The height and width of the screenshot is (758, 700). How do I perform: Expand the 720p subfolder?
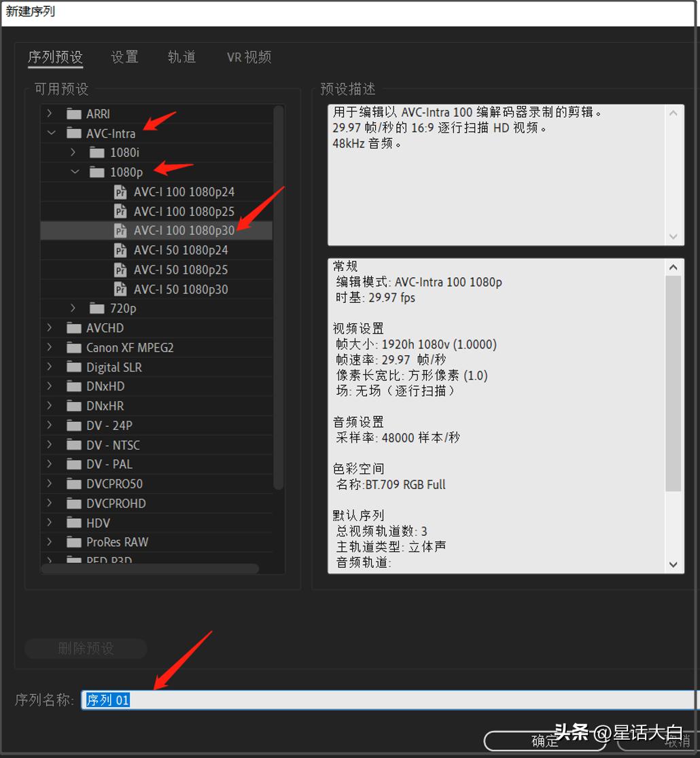click(73, 308)
